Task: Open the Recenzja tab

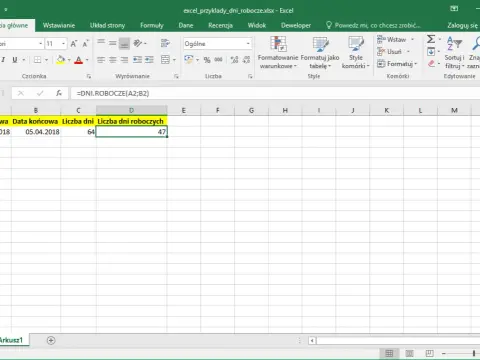Action: tap(220, 25)
